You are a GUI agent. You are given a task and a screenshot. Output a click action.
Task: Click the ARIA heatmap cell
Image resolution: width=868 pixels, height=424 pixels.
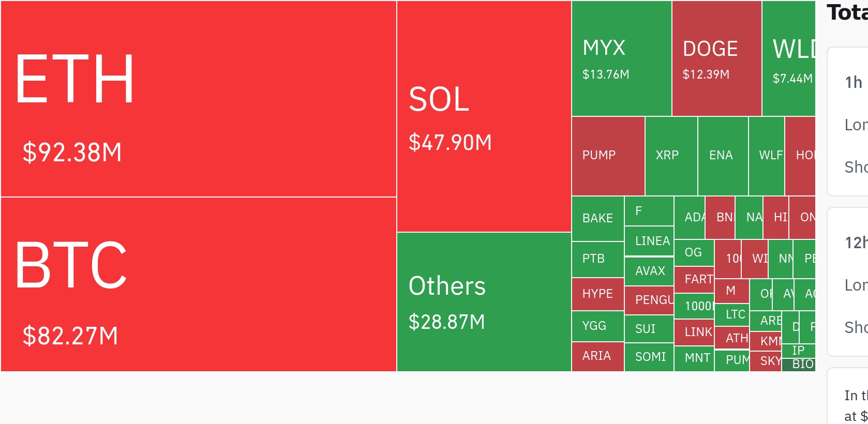pyautogui.click(x=597, y=356)
